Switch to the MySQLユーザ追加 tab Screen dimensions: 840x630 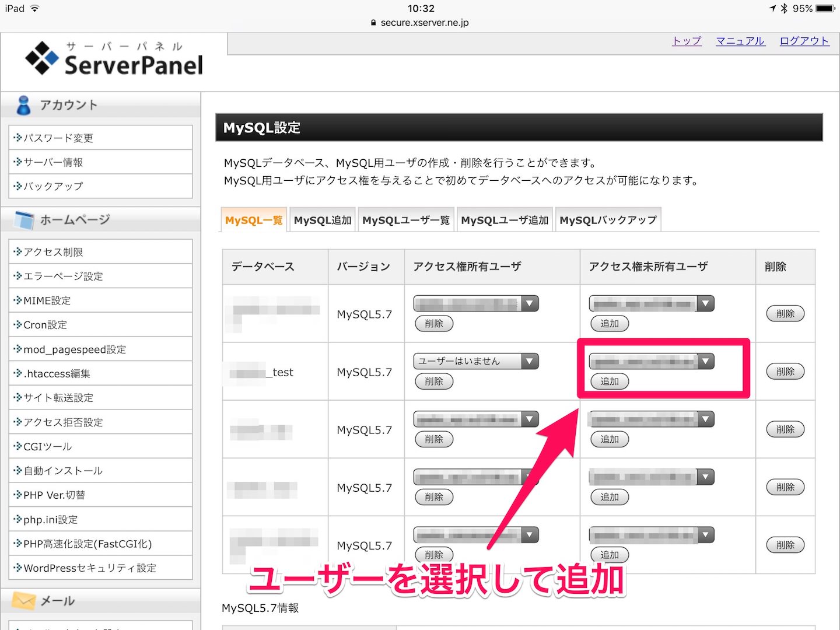click(505, 220)
